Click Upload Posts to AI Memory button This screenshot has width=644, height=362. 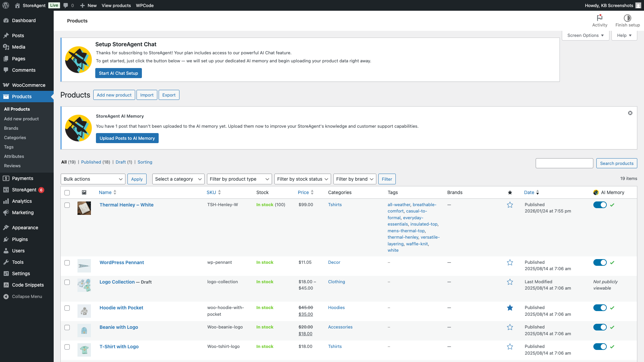pyautogui.click(x=127, y=138)
